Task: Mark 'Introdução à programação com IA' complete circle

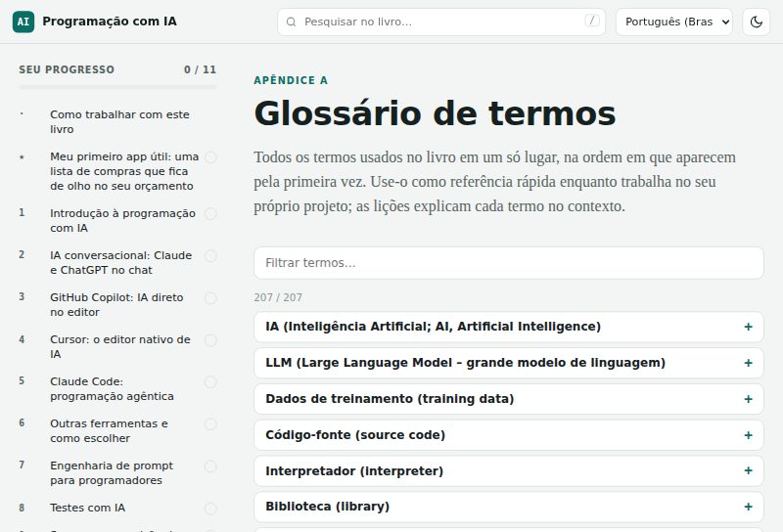Action: [x=210, y=214]
